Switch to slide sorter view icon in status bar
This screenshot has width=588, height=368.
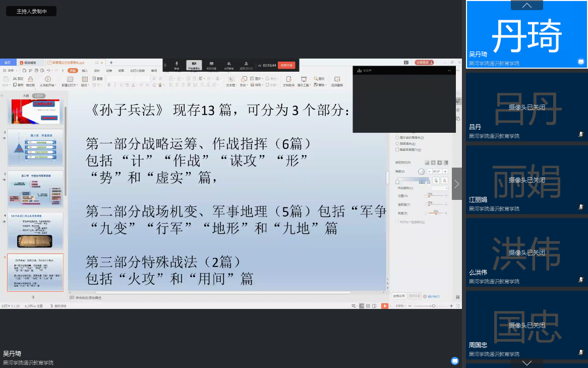pos(368,306)
